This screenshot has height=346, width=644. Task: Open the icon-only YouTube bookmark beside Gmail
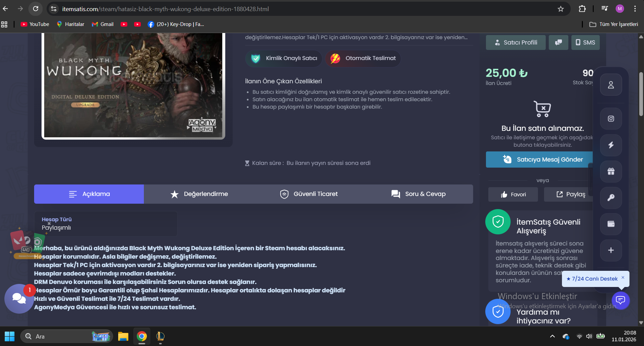click(x=124, y=24)
